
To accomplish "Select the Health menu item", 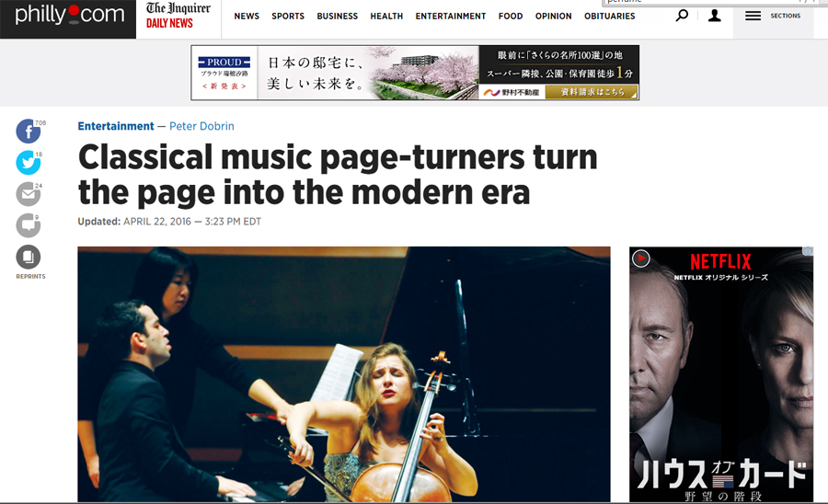I will [x=386, y=17].
